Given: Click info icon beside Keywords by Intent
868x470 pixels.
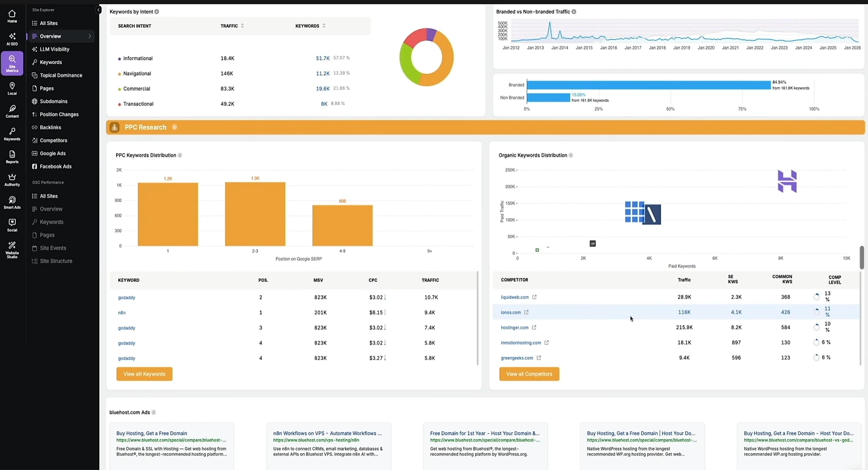Looking at the screenshot, I should (157, 11).
